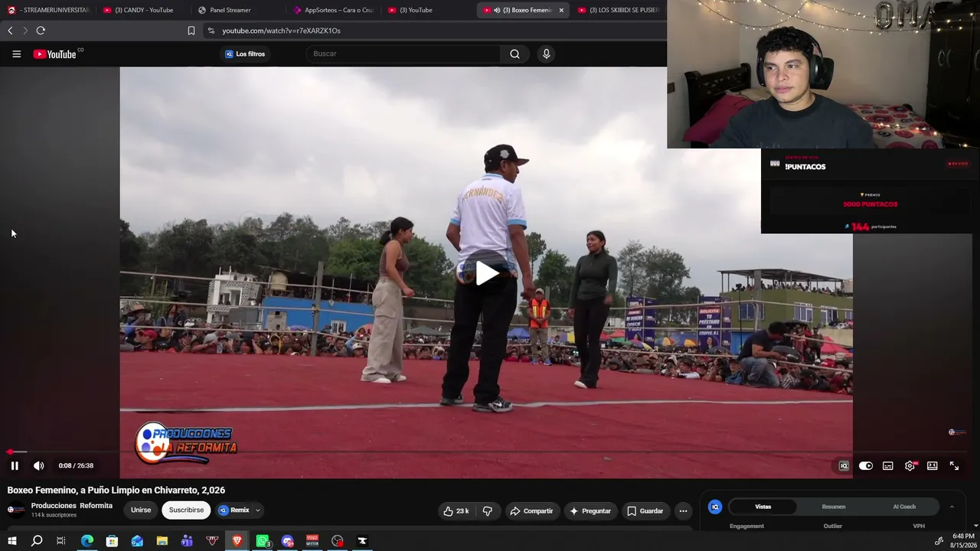Start a voice search with the microphone
Viewport: 980px width, 551px height.
pyautogui.click(x=546, y=54)
